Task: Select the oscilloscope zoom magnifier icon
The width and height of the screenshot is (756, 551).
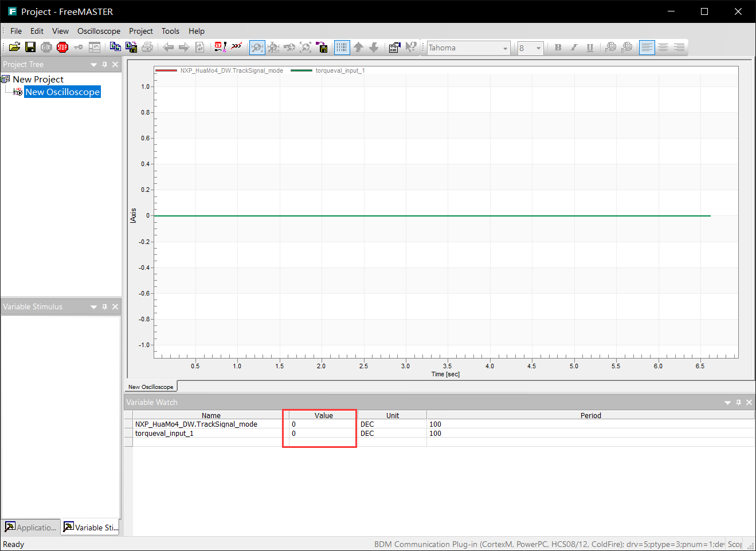Action: 257,48
